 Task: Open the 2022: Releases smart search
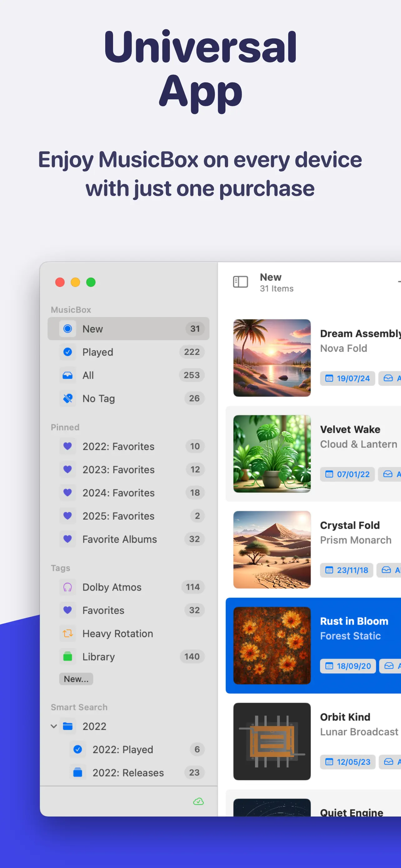coord(128,773)
